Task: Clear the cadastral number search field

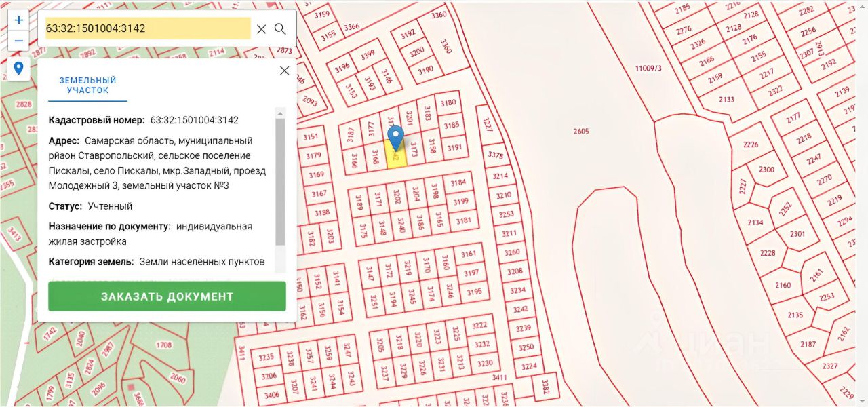Action: pyautogui.click(x=261, y=28)
